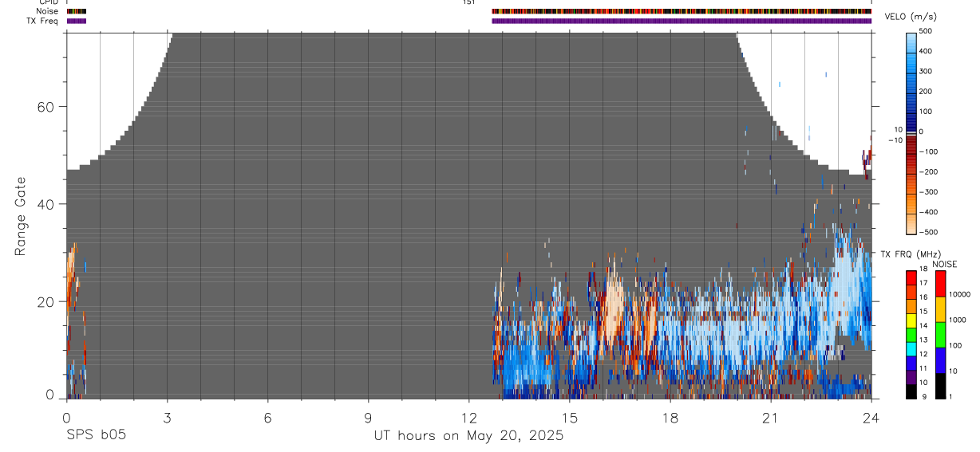Click the 500 label on velocity colorbar
This screenshot has width=980, height=452.
(x=926, y=32)
